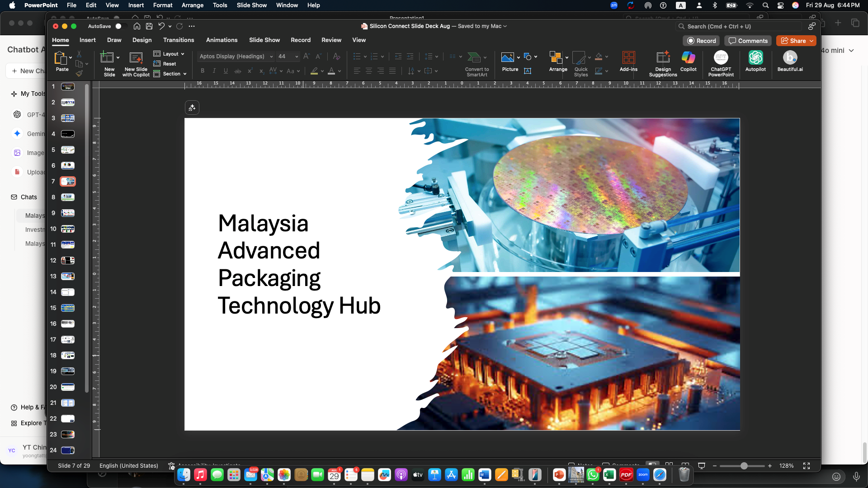Toggle underline formatting

click(x=226, y=71)
